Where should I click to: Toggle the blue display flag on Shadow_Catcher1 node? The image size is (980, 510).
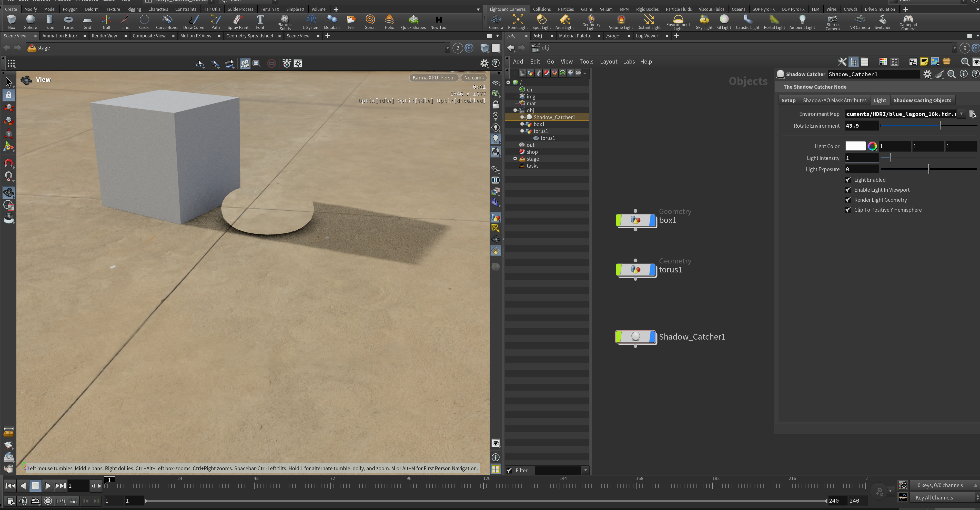click(653, 336)
